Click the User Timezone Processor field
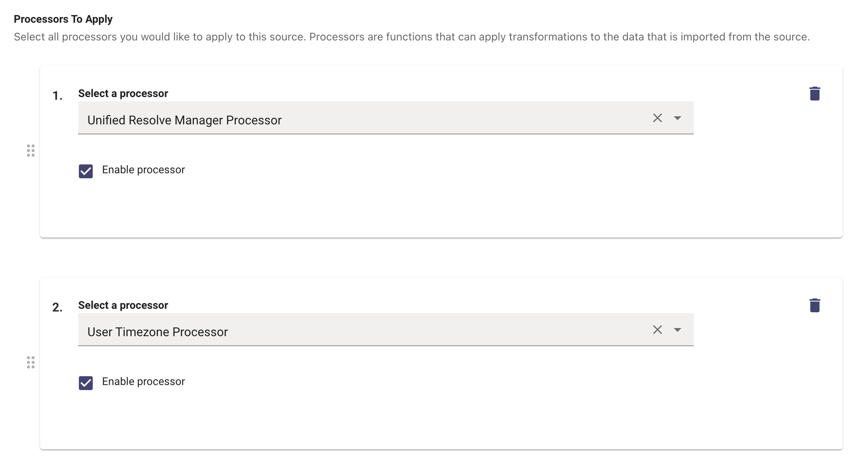868x469 pixels. tap(346, 331)
